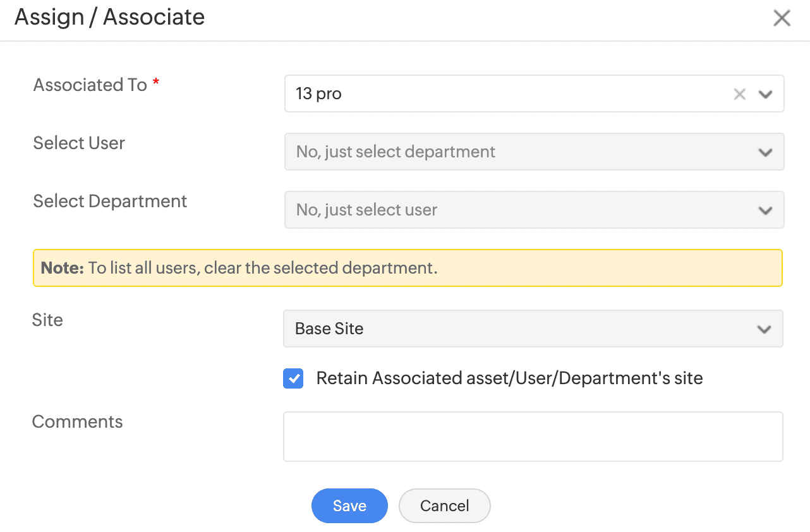Screen dimensions: 810x532
Task: Click 'Retain Associated asset/User/Department's site' label text
Action: (x=509, y=378)
